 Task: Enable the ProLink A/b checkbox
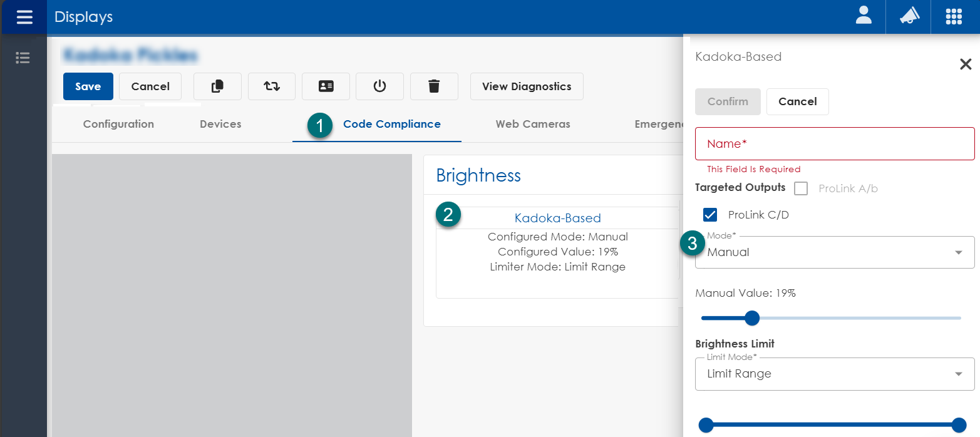coord(801,188)
